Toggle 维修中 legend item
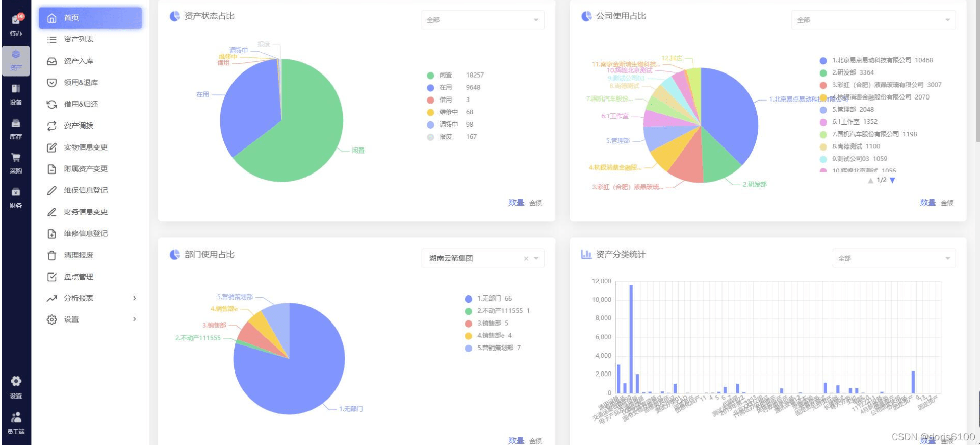Viewport: 980px width, 446px height. tap(450, 112)
